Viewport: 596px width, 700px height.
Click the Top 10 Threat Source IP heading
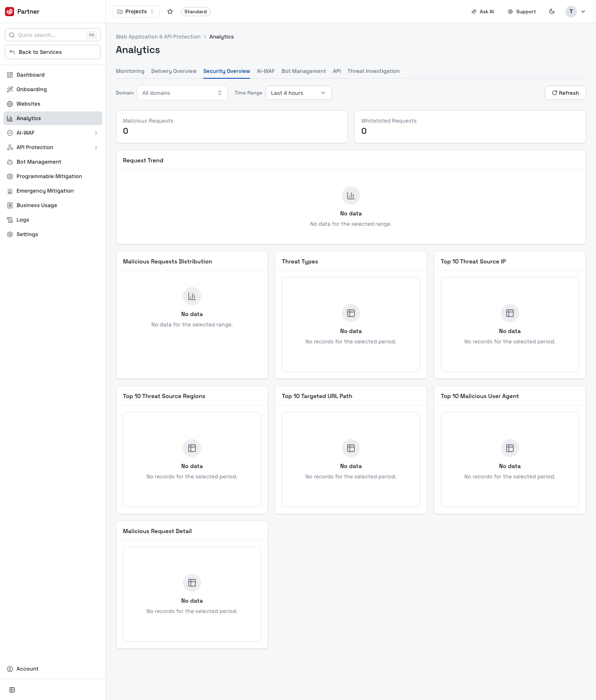tap(473, 262)
